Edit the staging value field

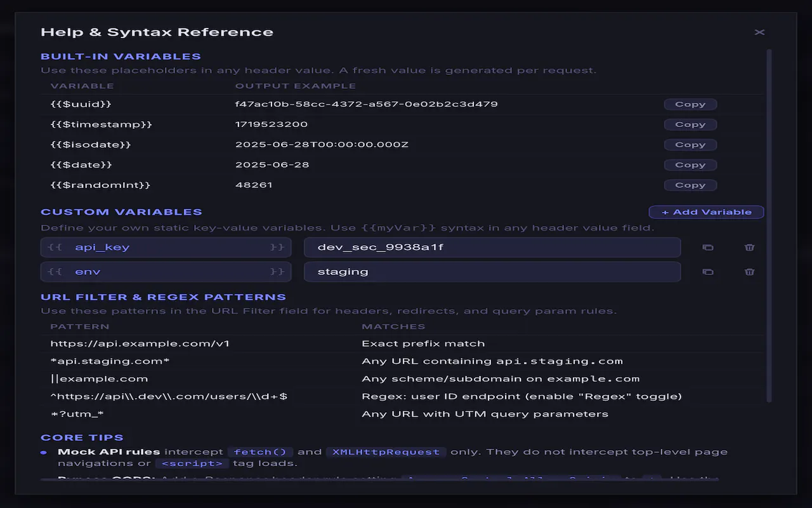(x=492, y=272)
